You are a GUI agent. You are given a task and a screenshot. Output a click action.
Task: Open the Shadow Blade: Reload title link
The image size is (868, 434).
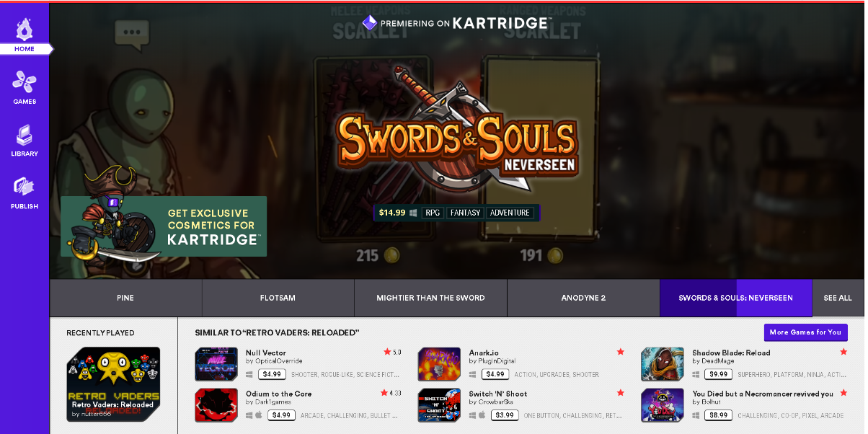[731, 353]
